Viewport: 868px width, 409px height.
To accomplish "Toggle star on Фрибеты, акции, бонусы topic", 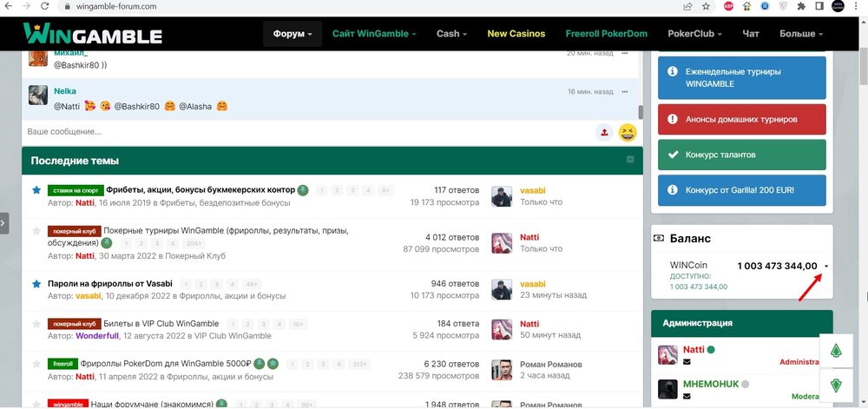I will (x=36, y=189).
